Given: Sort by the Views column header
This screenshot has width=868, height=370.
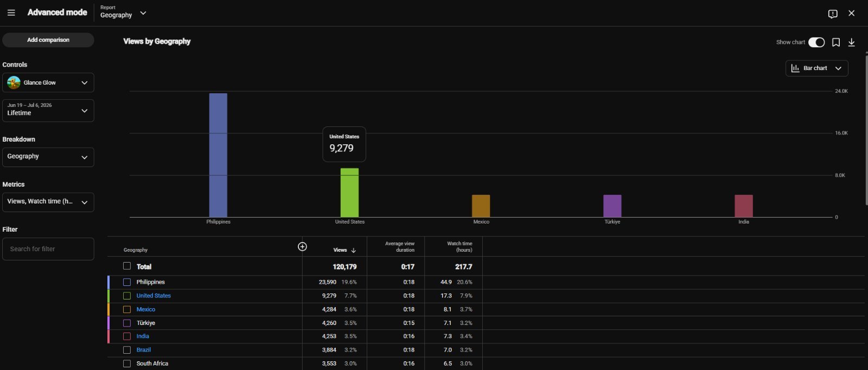Looking at the screenshot, I should point(340,250).
